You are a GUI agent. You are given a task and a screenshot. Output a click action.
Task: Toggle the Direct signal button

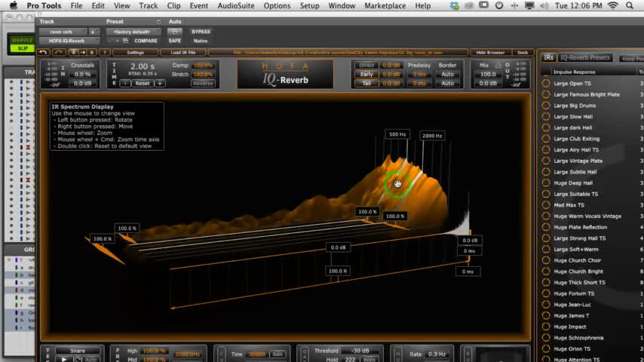pos(366,66)
